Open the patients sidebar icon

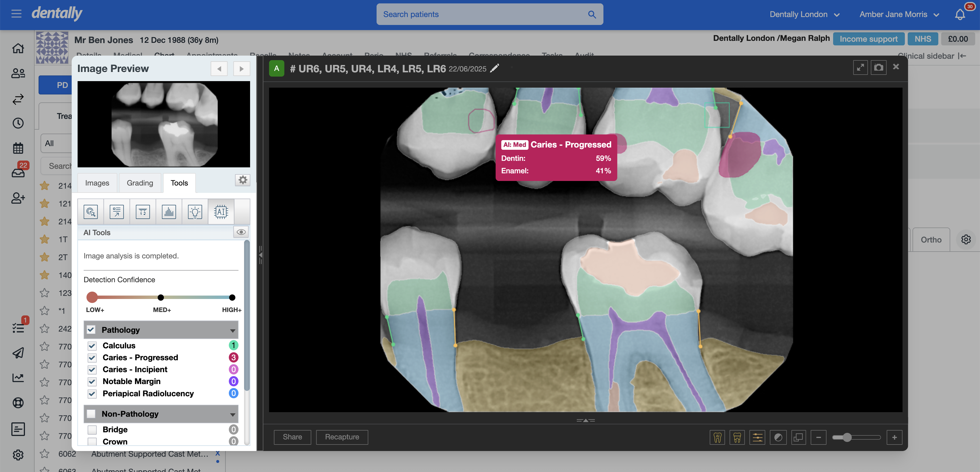pyautogui.click(x=18, y=73)
